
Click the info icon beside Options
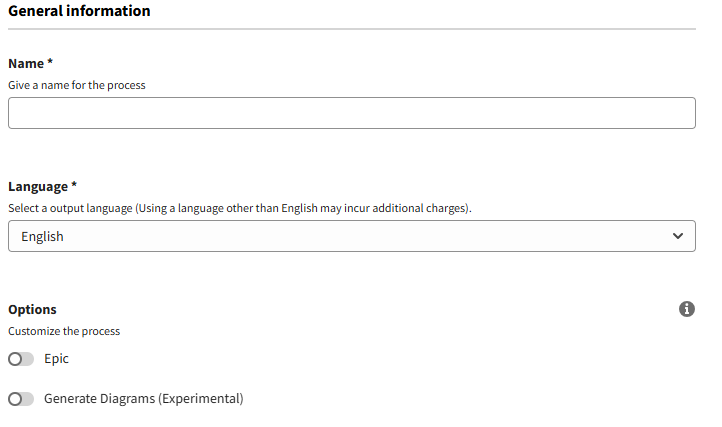687,309
